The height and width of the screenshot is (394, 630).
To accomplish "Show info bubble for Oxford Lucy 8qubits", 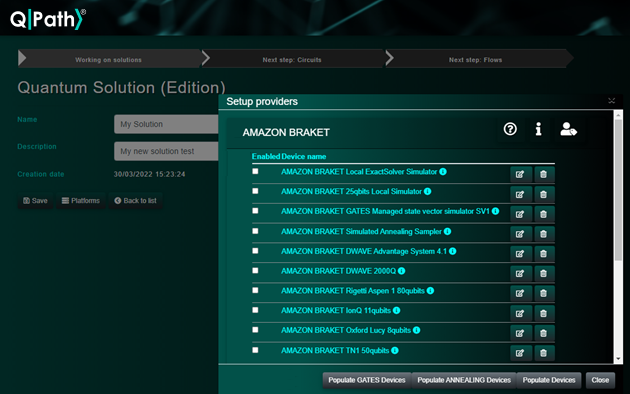I will click(x=417, y=330).
